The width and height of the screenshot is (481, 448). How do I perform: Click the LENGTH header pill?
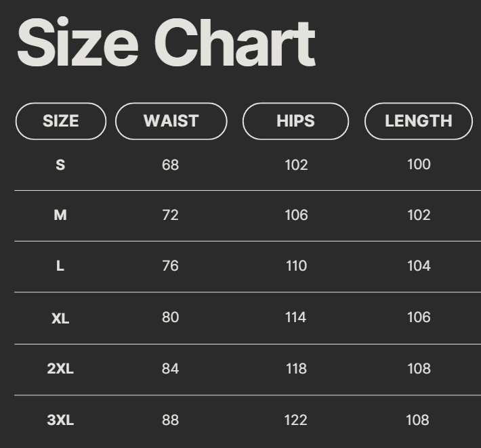[418, 121]
